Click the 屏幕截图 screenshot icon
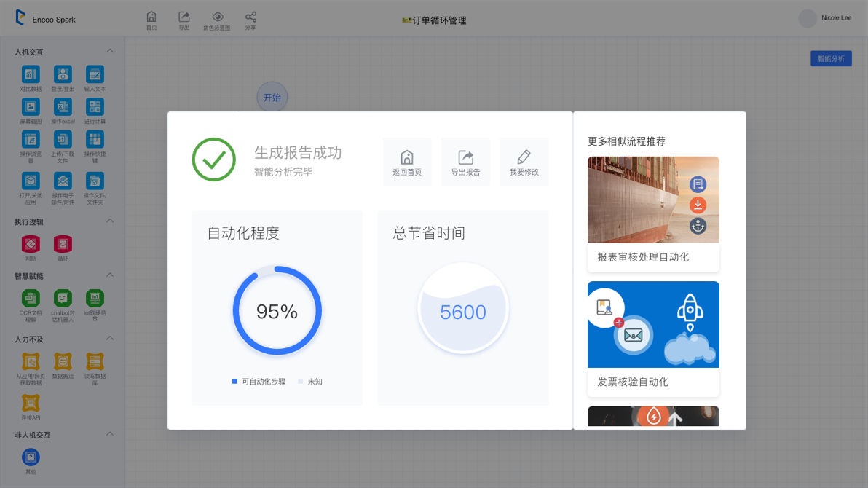The width and height of the screenshot is (868, 488). tap(31, 107)
